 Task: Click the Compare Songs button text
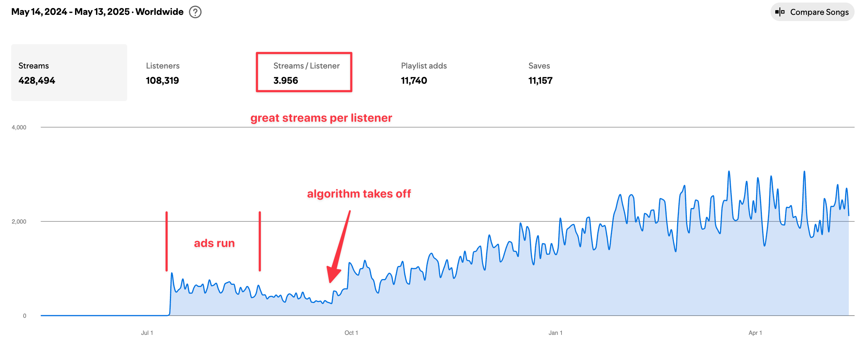(x=819, y=12)
